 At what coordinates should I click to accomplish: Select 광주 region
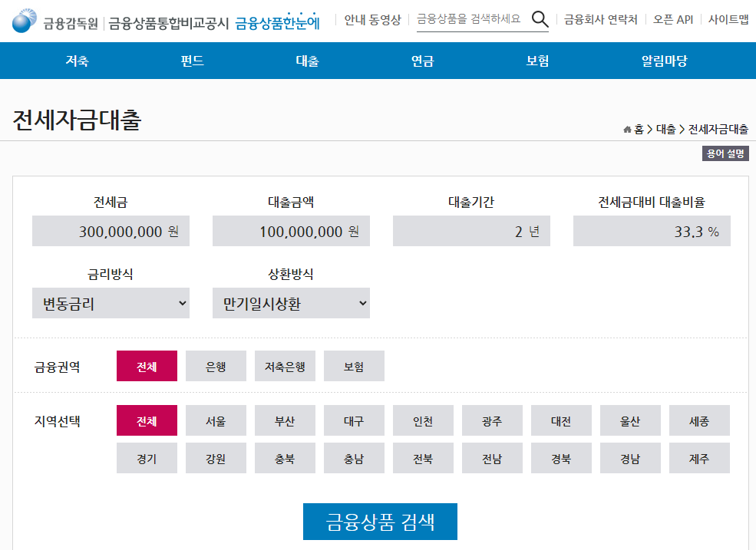click(492, 420)
